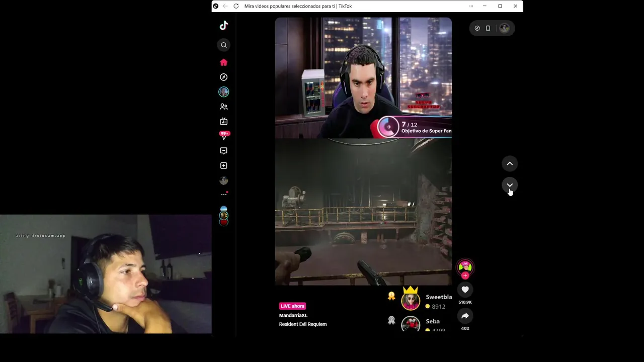
Task: Click the TikTok logo in sidebar
Action: click(224, 25)
